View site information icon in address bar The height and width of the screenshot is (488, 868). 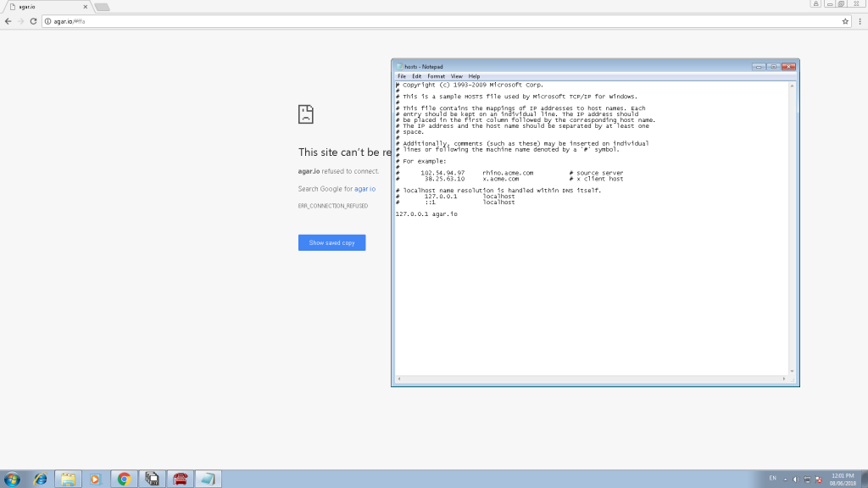pyautogui.click(x=47, y=21)
